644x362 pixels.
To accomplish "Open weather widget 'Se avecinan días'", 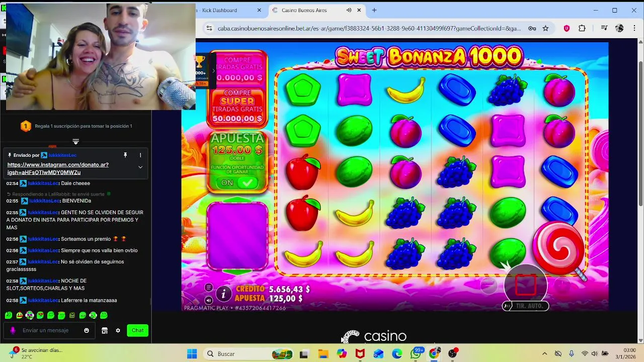I will click(35, 353).
